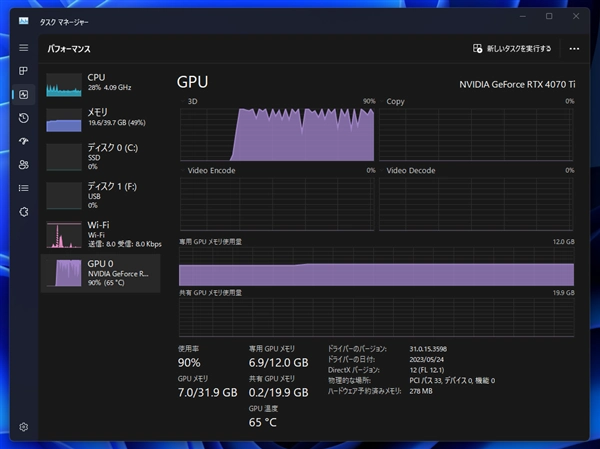This screenshot has width=600, height=449.
Task: Select the Performance page icon
Action: pyautogui.click(x=23, y=95)
